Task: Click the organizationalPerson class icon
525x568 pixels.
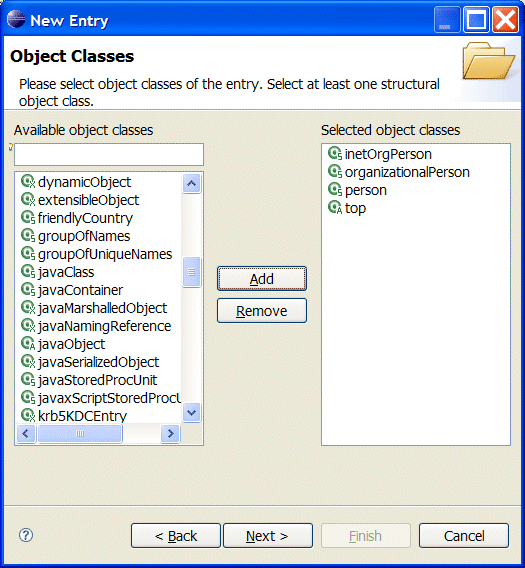Action: coord(335,171)
